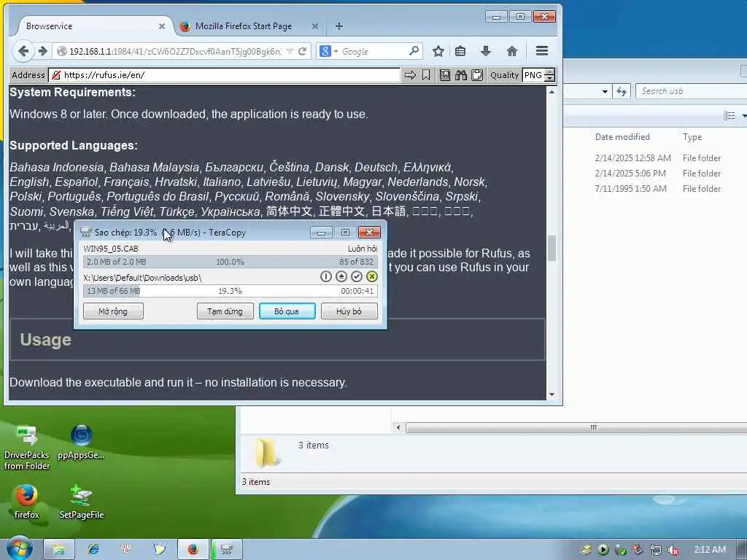Click the Bỏ qua skip button
Viewport: 747px width, 560px height.
pos(287,311)
